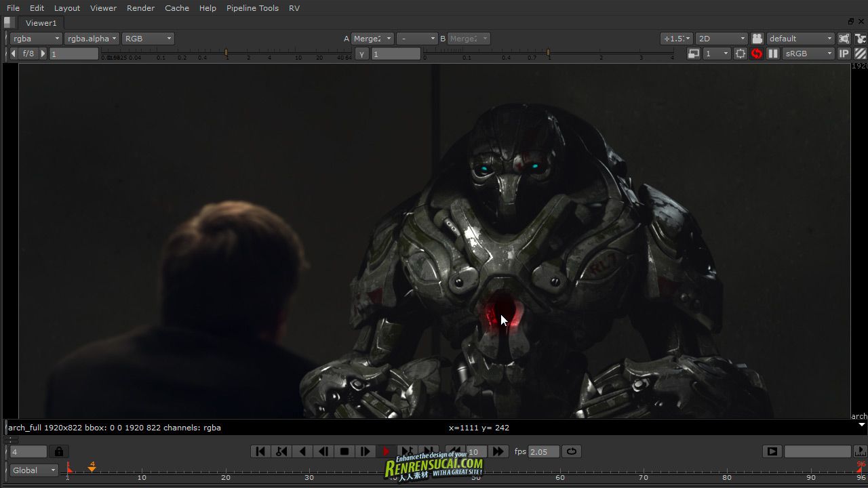The image size is (868, 488).
Task: Click the frame 96 end marker
Action: [x=861, y=467]
